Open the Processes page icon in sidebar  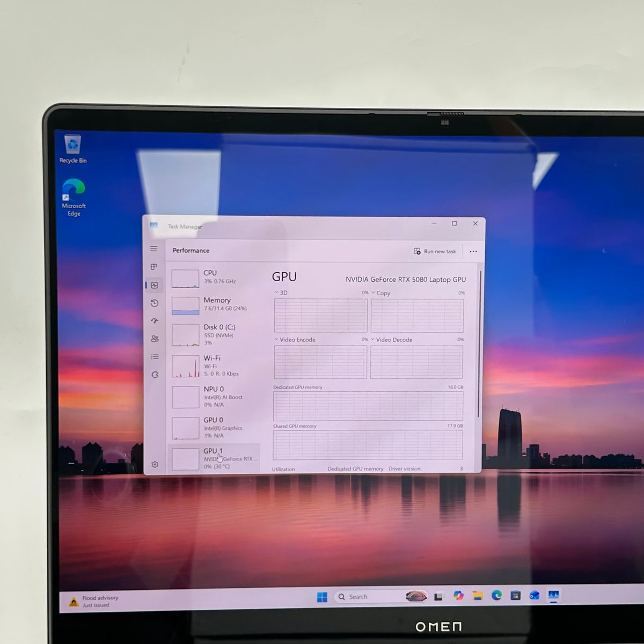(154, 267)
